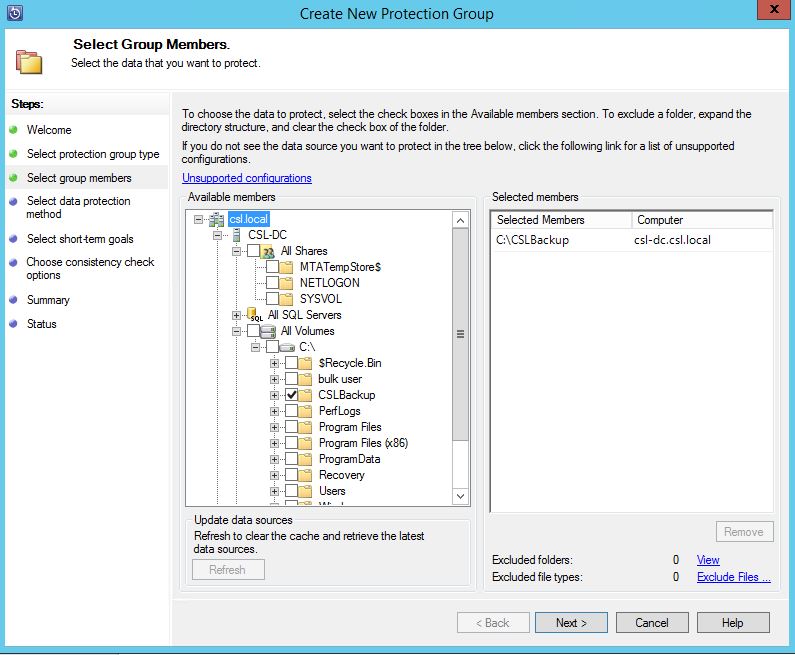
Task: Click the tree scrollbar up arrow
Action: click(460, 220)
